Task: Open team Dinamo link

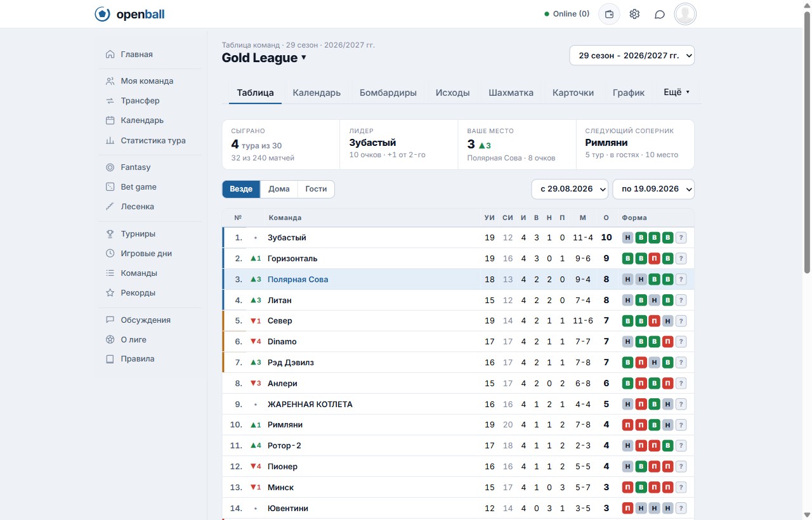Action: click(x=282, y=342)
